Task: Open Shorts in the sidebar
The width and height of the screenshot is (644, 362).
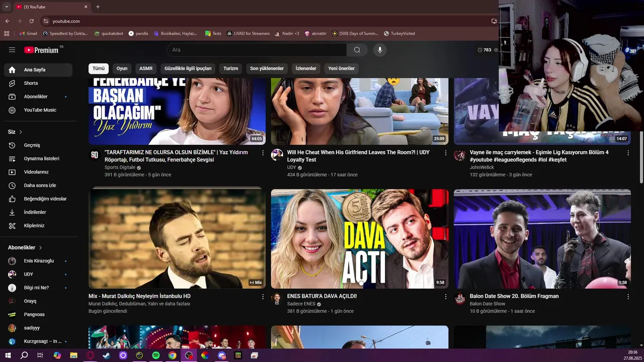Action: click(38, 83)
